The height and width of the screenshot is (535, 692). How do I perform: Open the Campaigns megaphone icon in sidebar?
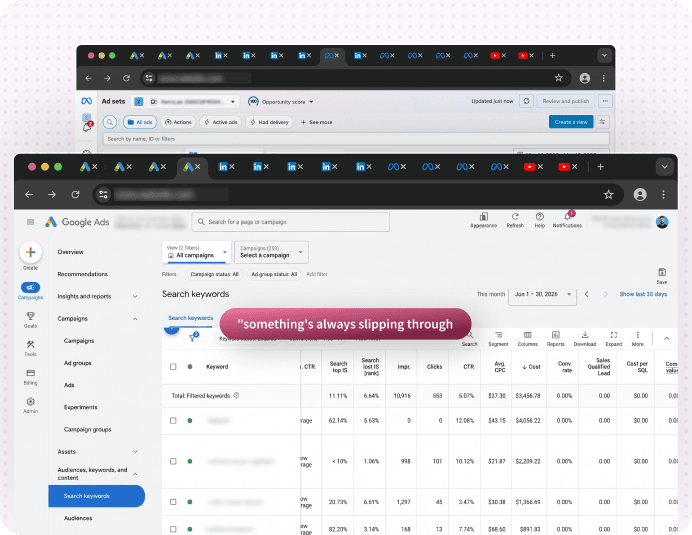tap(30, 287)
